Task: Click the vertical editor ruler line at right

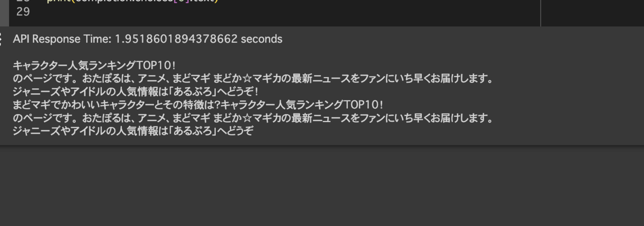Action: pyautogui.click(x=540, y=12)
